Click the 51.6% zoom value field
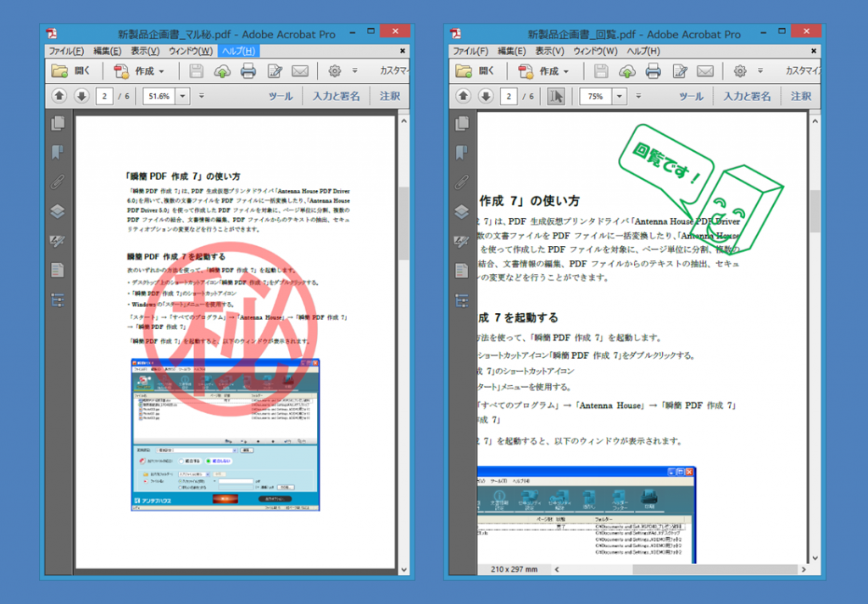Image resolution: width=868 pixels, height=604 pixels. pos(159,97)
